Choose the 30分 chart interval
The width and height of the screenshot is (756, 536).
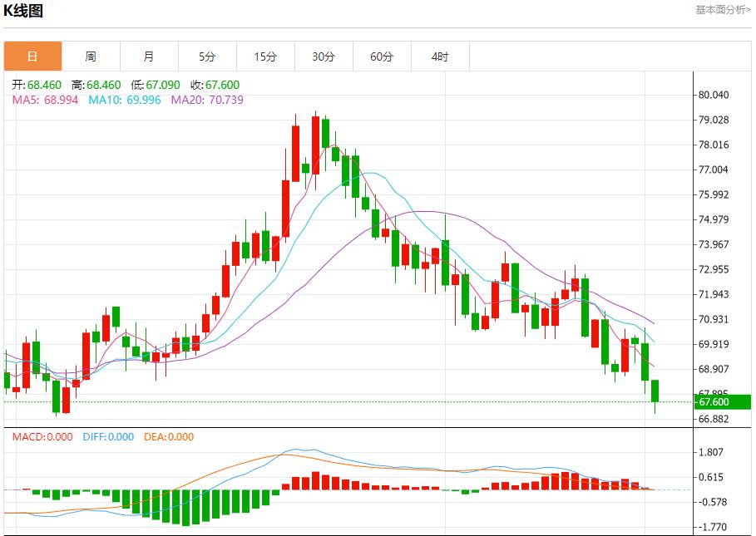point(324,57)
